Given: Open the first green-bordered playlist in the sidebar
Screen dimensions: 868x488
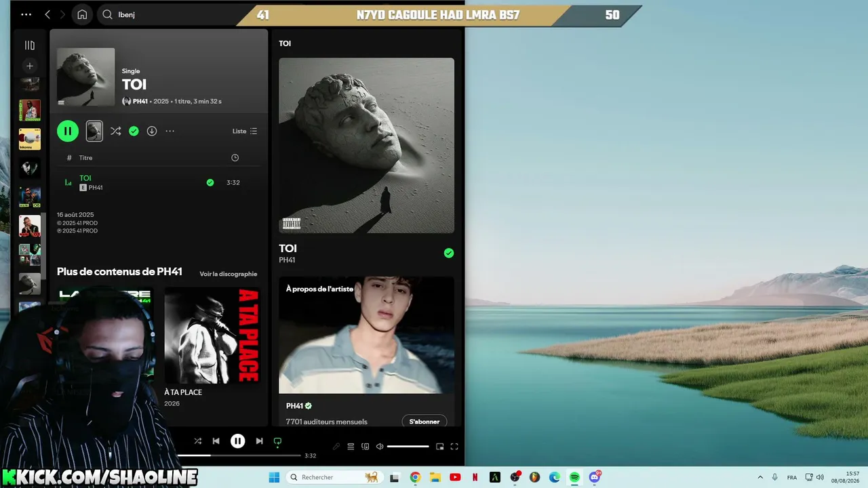Looking at the screenshot, I should (30, 110).
